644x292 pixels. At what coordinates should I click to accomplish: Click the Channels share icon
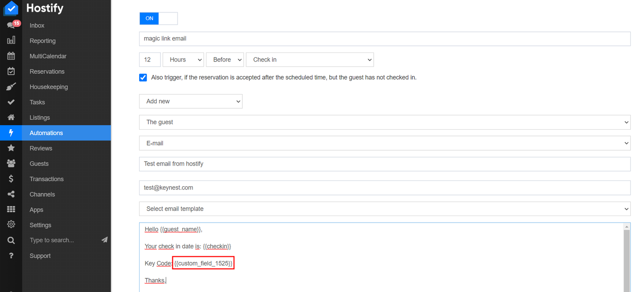click(11, 194)
